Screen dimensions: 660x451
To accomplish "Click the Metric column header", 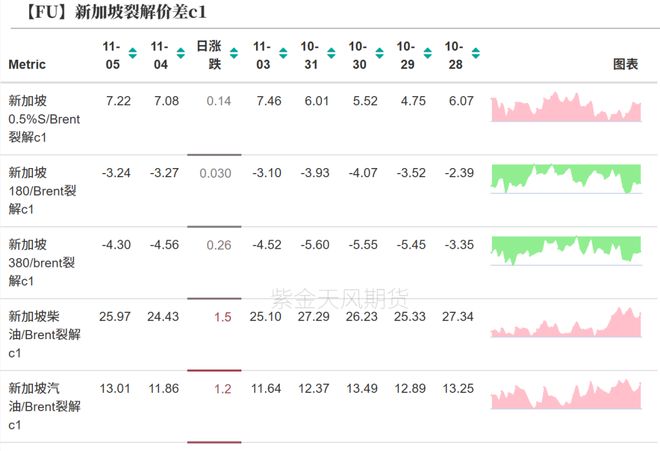I will coord(27,64).
